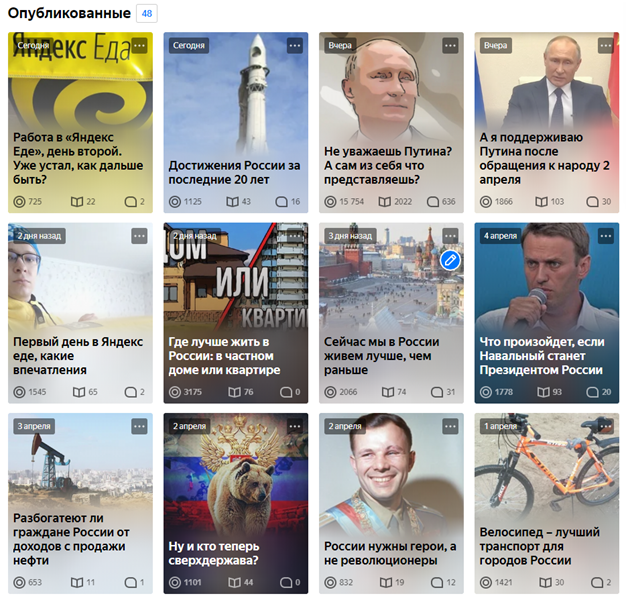Select the Опубликованные section heading

69,13
